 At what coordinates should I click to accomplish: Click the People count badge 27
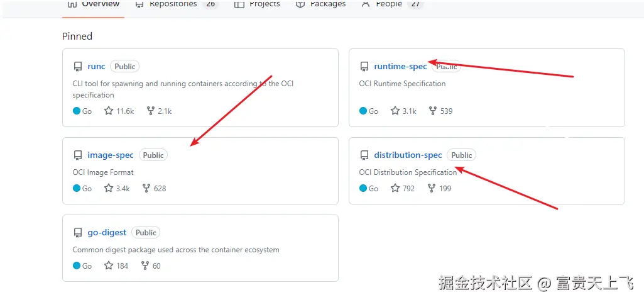pos(415,4)
